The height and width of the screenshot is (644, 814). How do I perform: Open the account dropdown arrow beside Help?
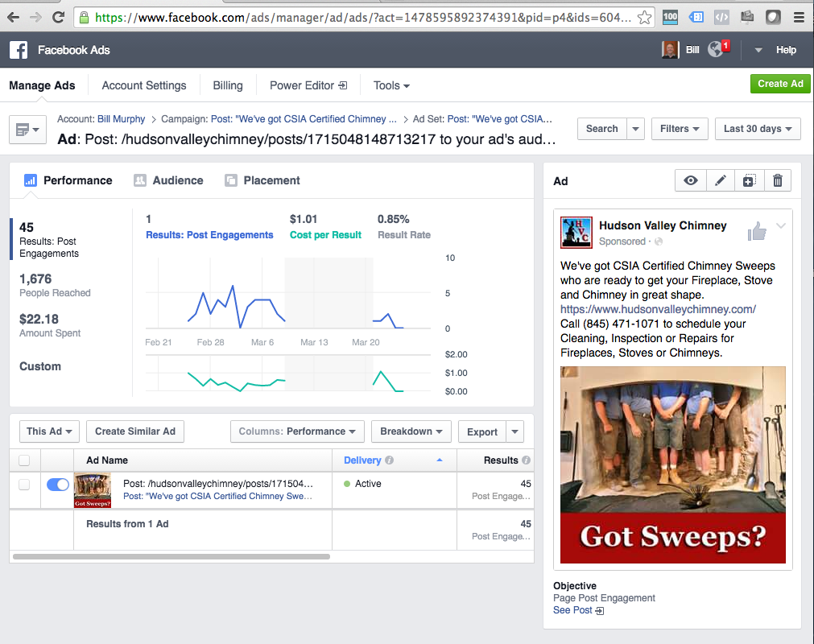(758, 51)
